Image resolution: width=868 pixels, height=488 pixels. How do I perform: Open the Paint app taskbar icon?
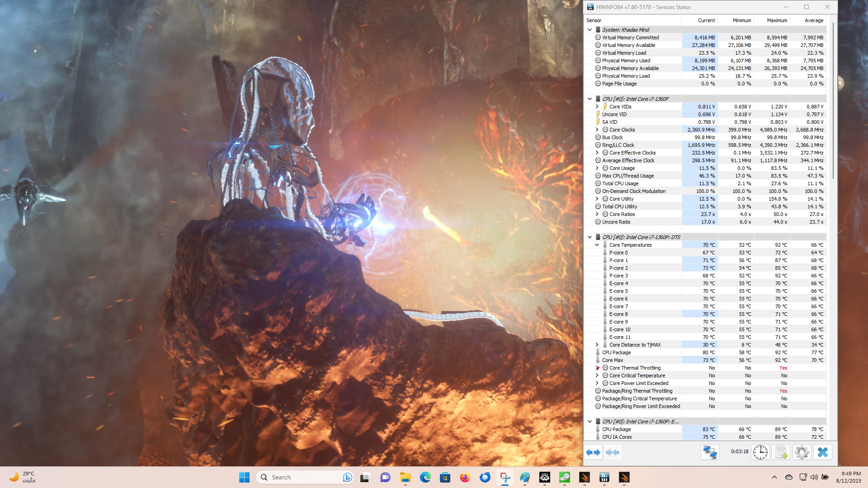coord(524,477)
